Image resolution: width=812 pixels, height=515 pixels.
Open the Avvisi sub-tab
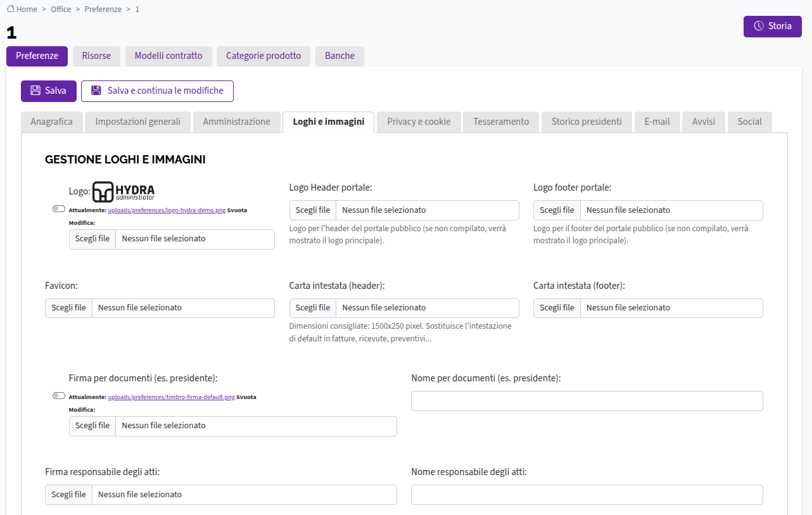(704, 122)
